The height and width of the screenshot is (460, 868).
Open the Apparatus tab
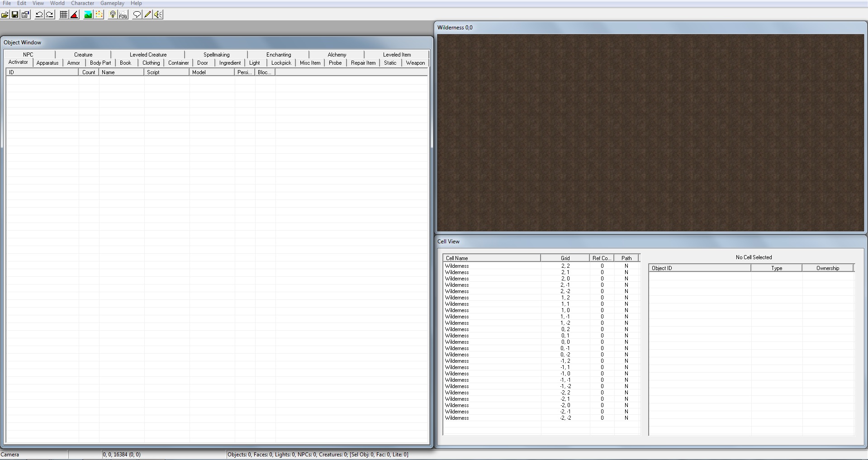[47, 63]
